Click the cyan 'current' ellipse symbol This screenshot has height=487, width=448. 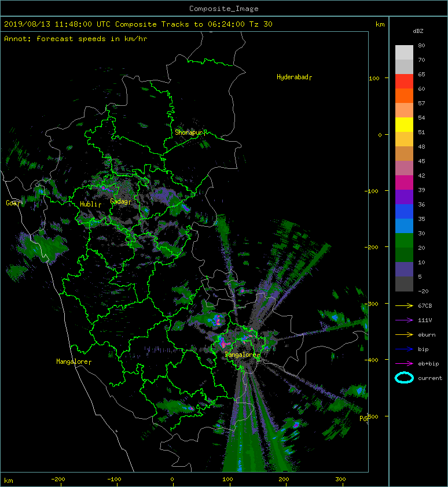(404, 378)
